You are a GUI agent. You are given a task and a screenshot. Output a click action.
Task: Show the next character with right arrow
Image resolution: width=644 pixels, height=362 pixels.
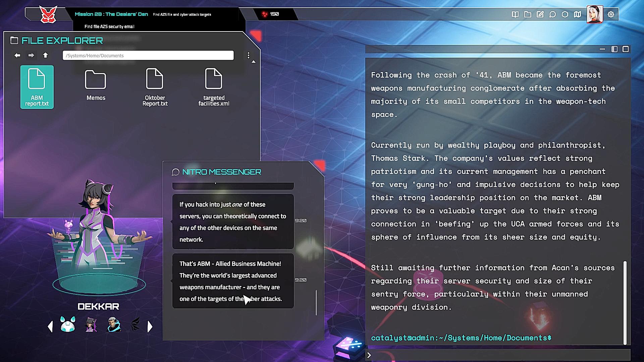coord(150,326)
